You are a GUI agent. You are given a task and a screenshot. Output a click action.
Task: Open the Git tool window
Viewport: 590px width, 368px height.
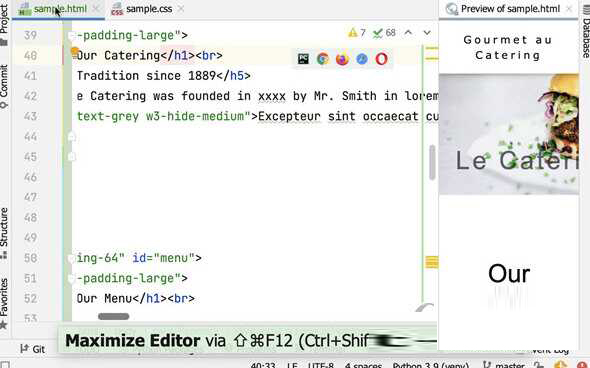pos(32,349)
